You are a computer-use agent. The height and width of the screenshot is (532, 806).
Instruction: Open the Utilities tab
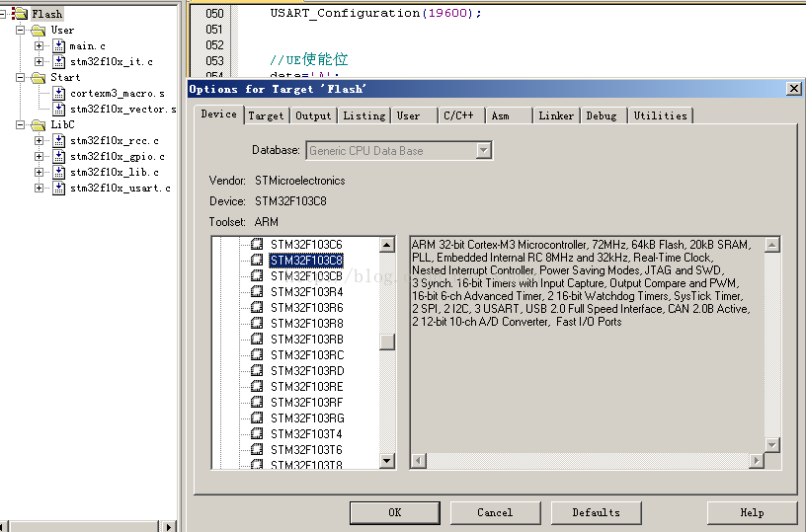661,115
